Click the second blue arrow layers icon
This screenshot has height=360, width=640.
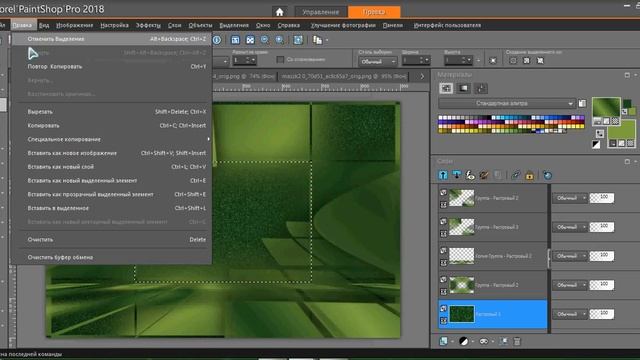(x=456, y=175)
